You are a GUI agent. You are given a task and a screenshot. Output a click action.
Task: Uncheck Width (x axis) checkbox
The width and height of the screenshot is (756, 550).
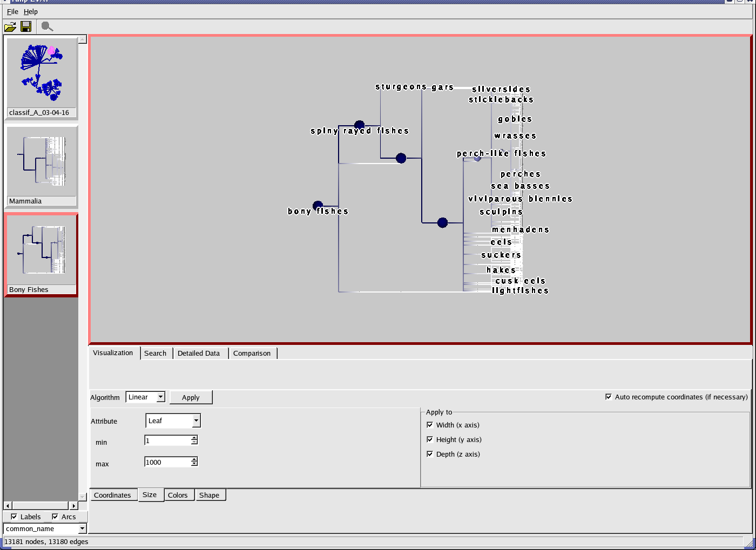[430, 425]
